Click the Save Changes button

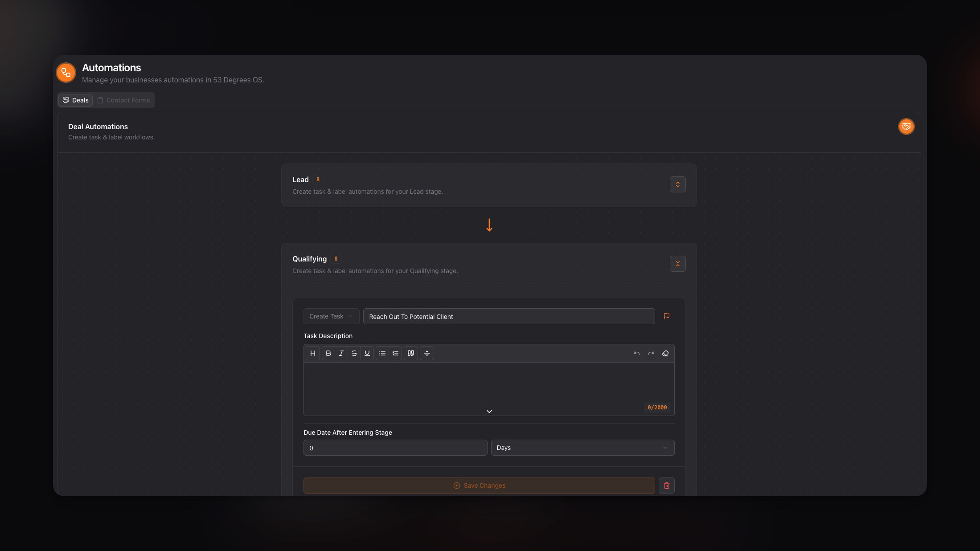(479, 486)
